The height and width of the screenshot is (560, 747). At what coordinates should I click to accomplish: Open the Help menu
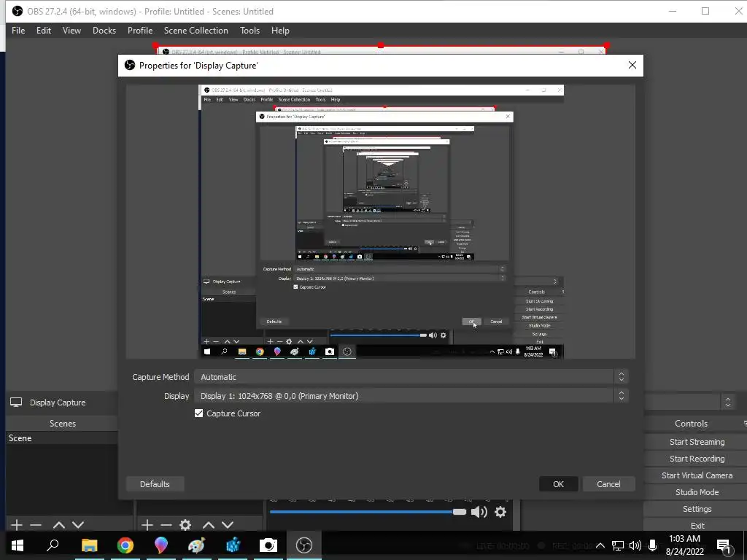tap(280, 31)
